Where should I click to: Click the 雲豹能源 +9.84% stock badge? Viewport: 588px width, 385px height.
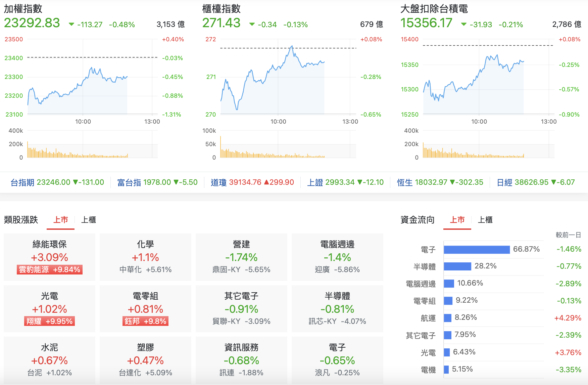[x=50, y=269]
